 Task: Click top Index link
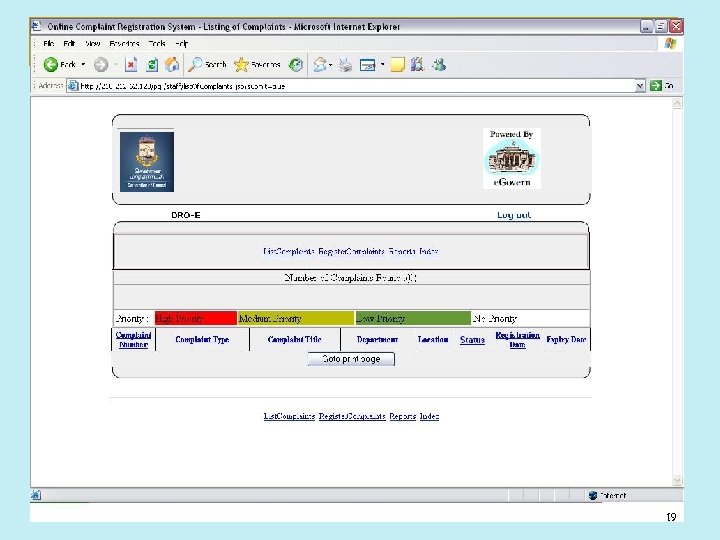tap(429, 251)
